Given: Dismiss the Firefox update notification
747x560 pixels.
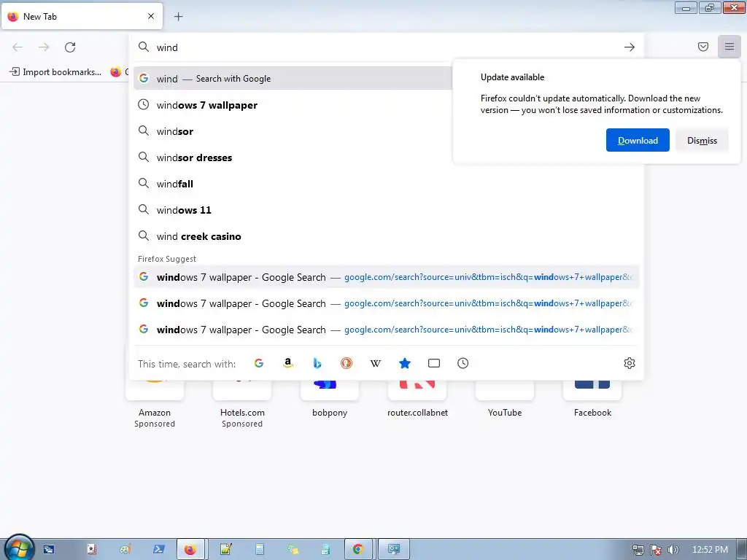Looking at the screenshot, I should click(702, 140).
